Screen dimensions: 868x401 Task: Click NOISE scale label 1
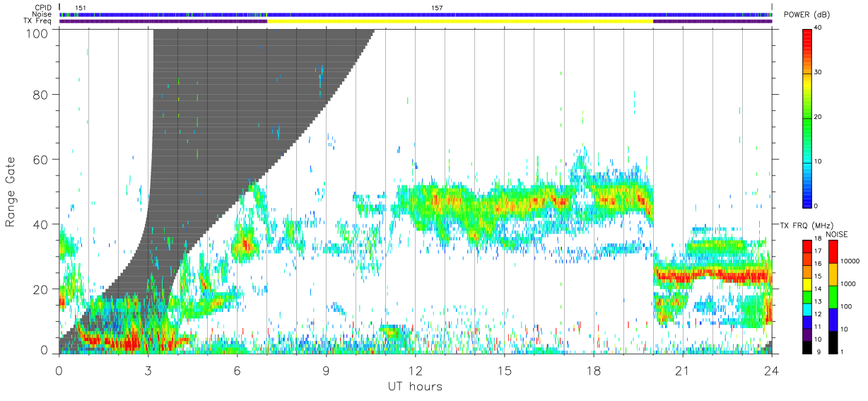pyautogui.click(x=843, y=351)
